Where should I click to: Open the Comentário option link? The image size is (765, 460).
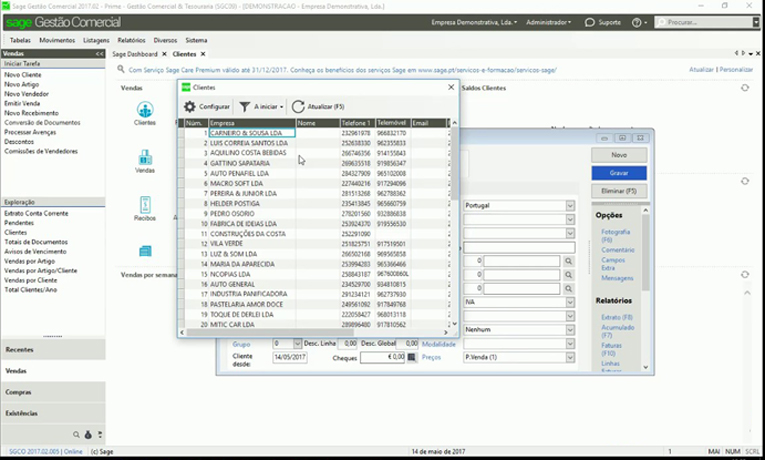click(618, 250)
